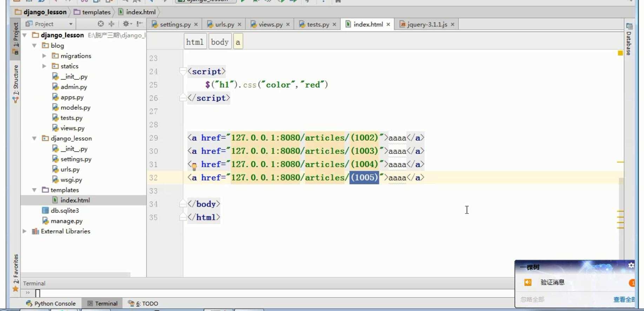Click 查看全部 in the notification popup

coord(624,299)
